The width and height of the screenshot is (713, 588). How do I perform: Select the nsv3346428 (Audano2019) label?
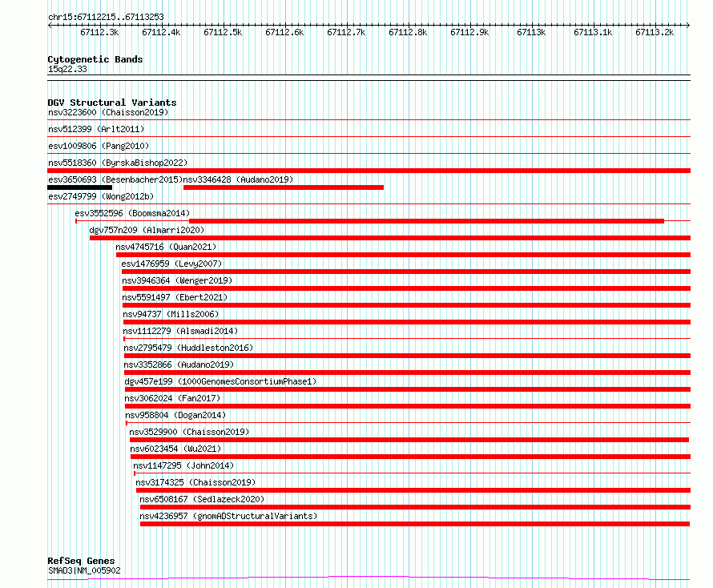point(238,179)
